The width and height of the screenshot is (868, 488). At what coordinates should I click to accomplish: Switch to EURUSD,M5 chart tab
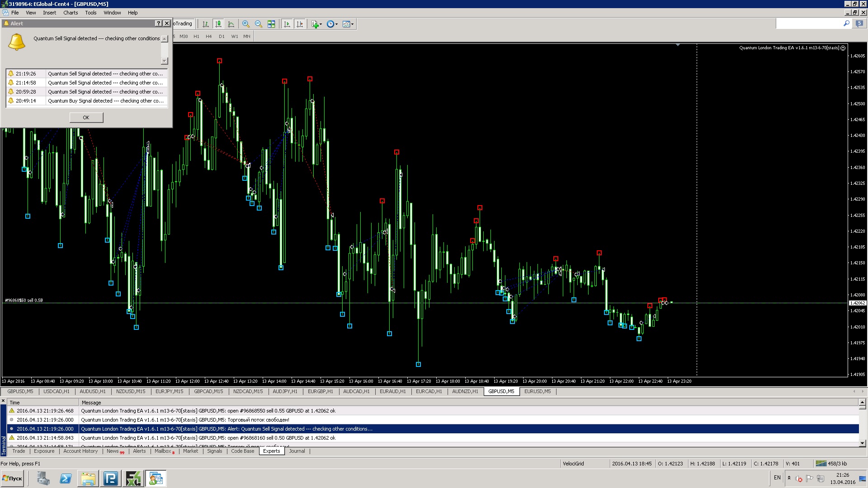point(538,391)
